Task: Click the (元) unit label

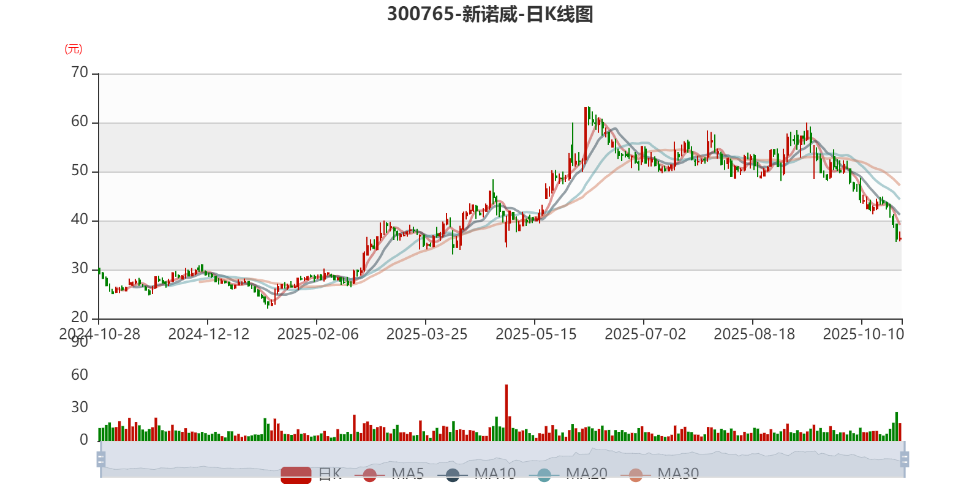Action: click(73, 49)
